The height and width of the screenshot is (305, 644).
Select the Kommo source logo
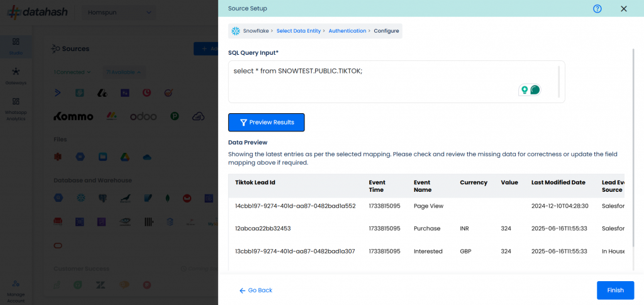(74, 116)
